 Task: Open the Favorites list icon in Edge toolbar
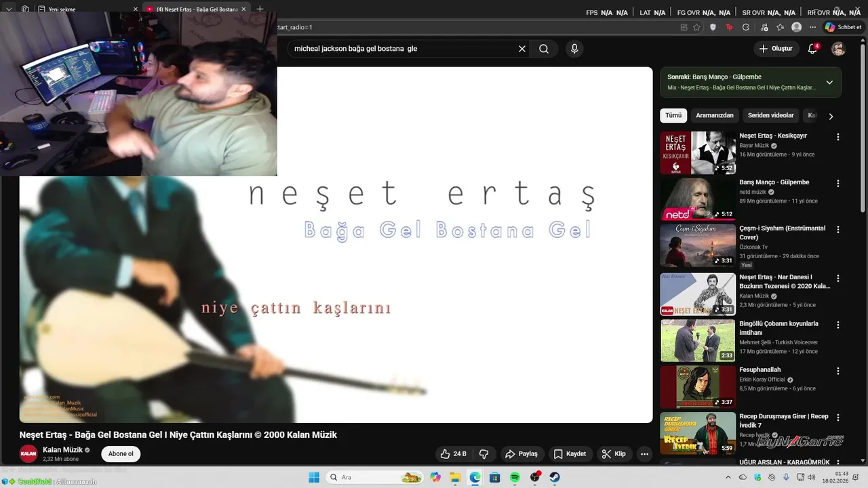780,27
